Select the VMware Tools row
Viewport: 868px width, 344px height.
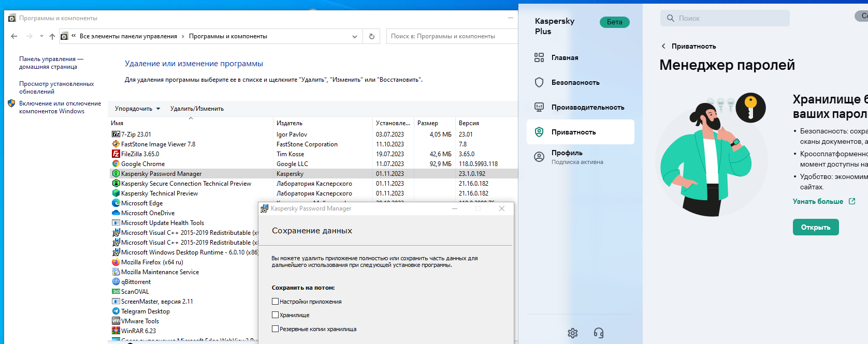click(184, 321)
